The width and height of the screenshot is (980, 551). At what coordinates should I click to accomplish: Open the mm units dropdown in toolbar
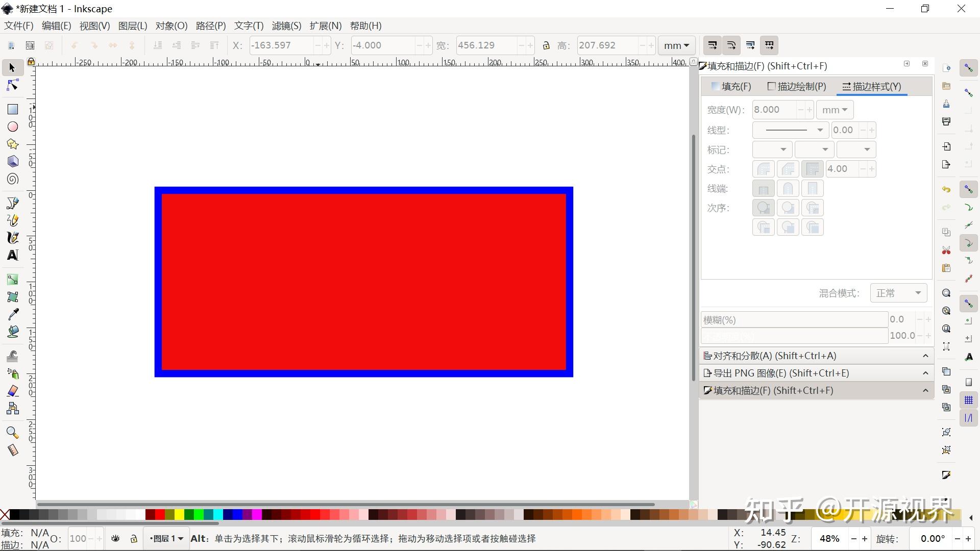coord(676,45)
